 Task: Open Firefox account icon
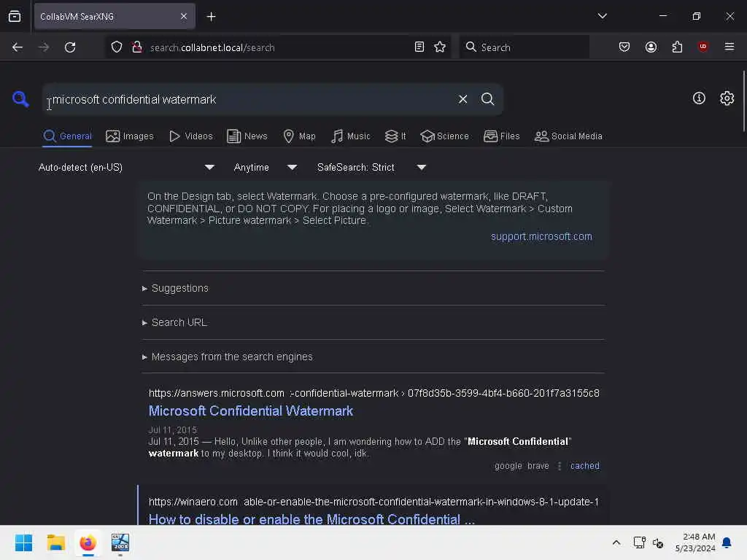pos(651,47)
